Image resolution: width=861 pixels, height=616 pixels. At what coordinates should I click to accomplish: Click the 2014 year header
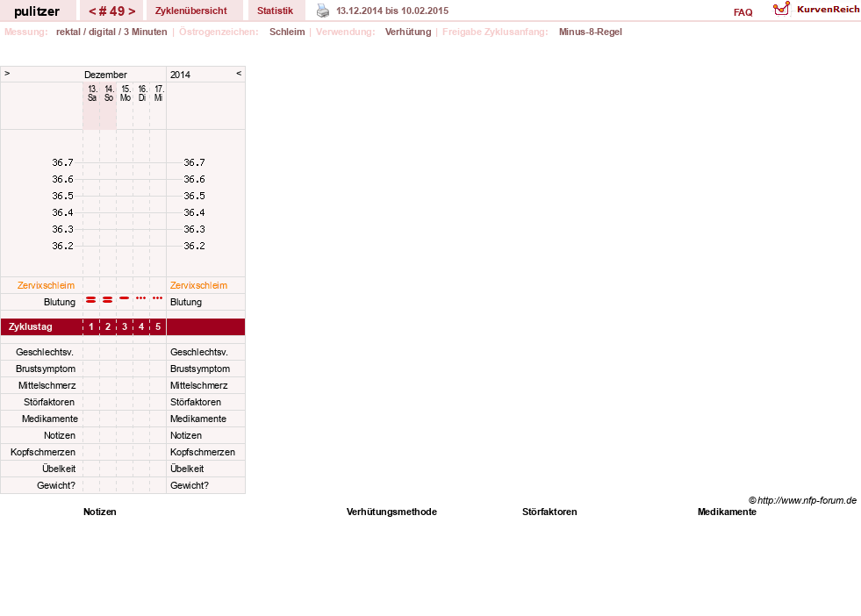click(180, 75)
